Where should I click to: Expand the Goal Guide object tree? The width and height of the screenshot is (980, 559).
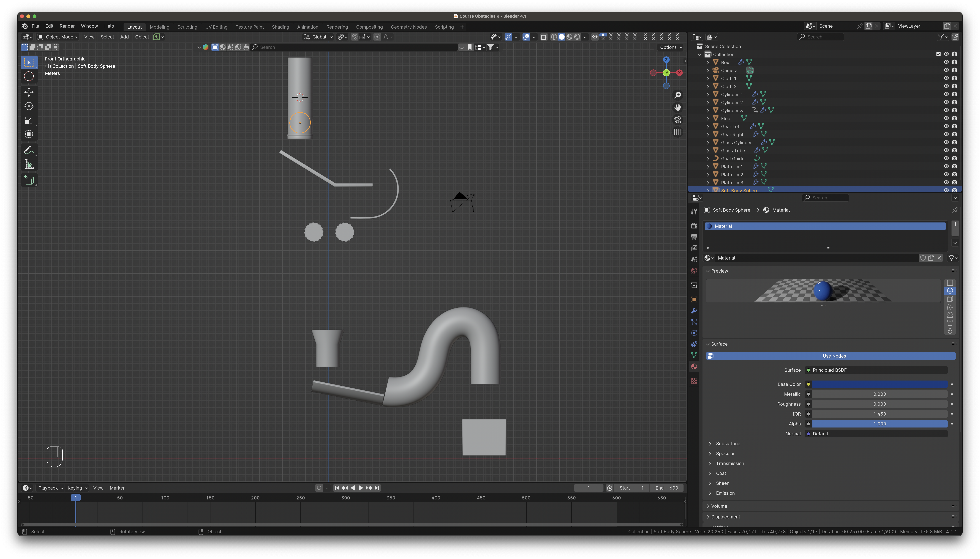coord(708,159)
